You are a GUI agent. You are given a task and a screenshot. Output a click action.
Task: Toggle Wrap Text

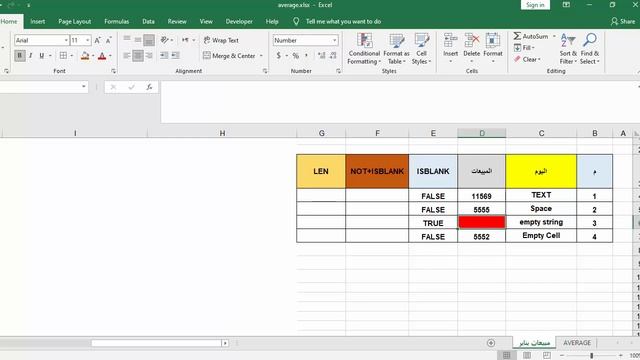(x=221, y=40)
